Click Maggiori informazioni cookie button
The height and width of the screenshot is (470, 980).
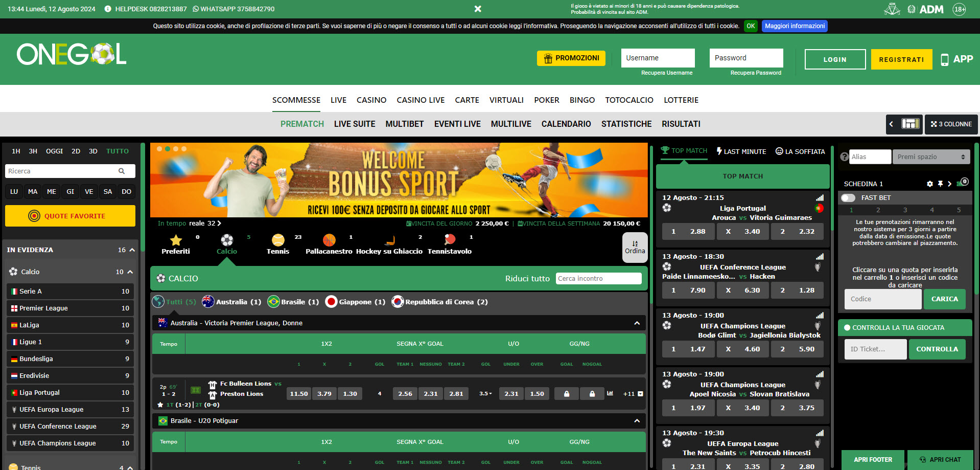coord(795,26)
